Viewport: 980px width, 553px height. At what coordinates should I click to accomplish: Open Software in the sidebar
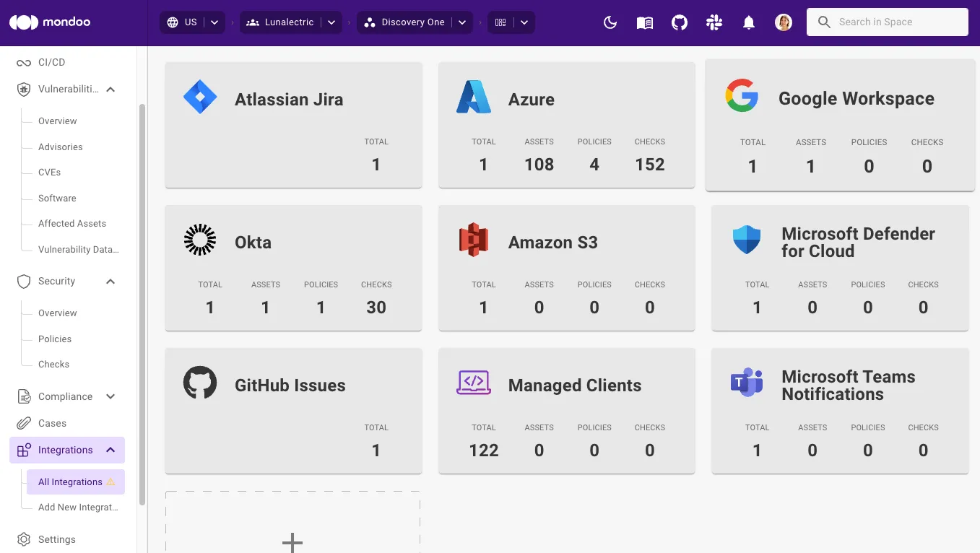tap(57, 199)
